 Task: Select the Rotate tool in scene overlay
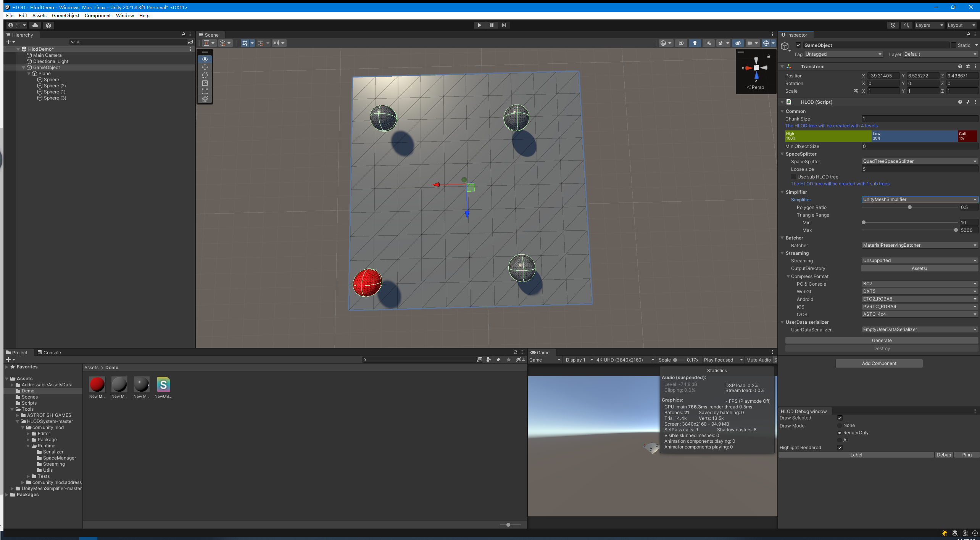pyautogui.click(x=205, y=75)
